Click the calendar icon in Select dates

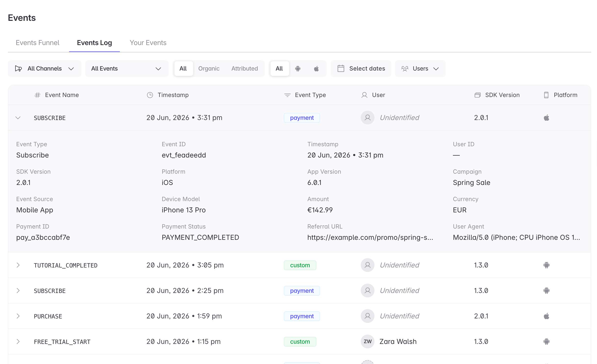coord(341,69)
